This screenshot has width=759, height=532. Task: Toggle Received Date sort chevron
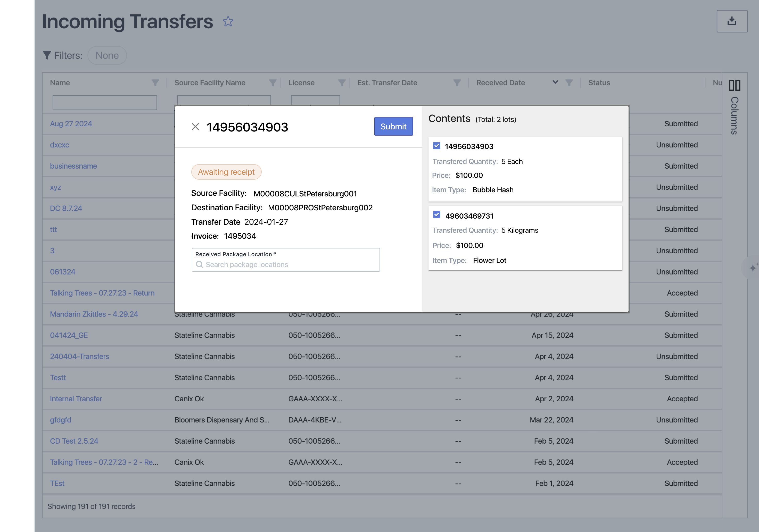pyautogui.click(x=555, y=82)
